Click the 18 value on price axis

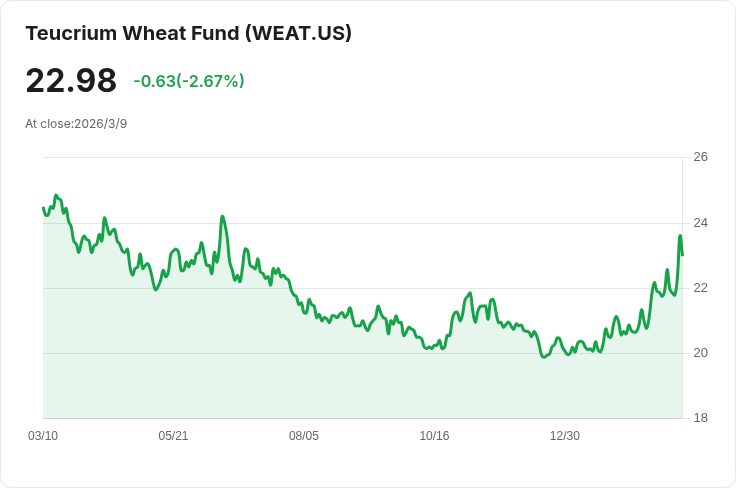point(700,418)
